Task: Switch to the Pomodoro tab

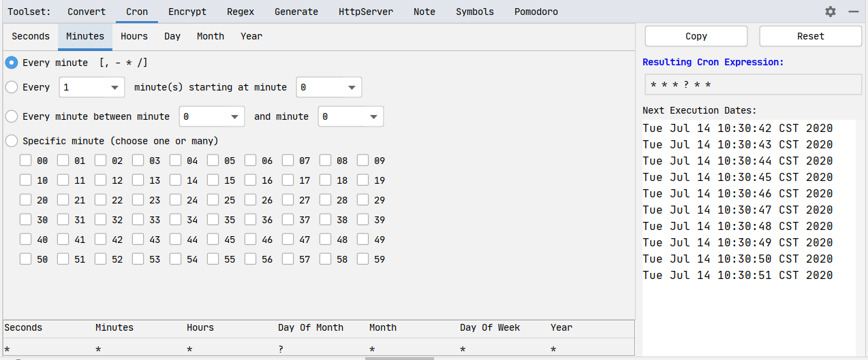Action: pyautogui.click(x=536, y=12)
